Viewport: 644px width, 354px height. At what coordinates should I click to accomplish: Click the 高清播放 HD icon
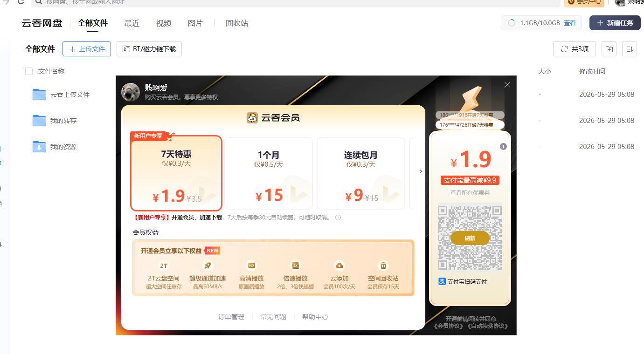point(251,265)
